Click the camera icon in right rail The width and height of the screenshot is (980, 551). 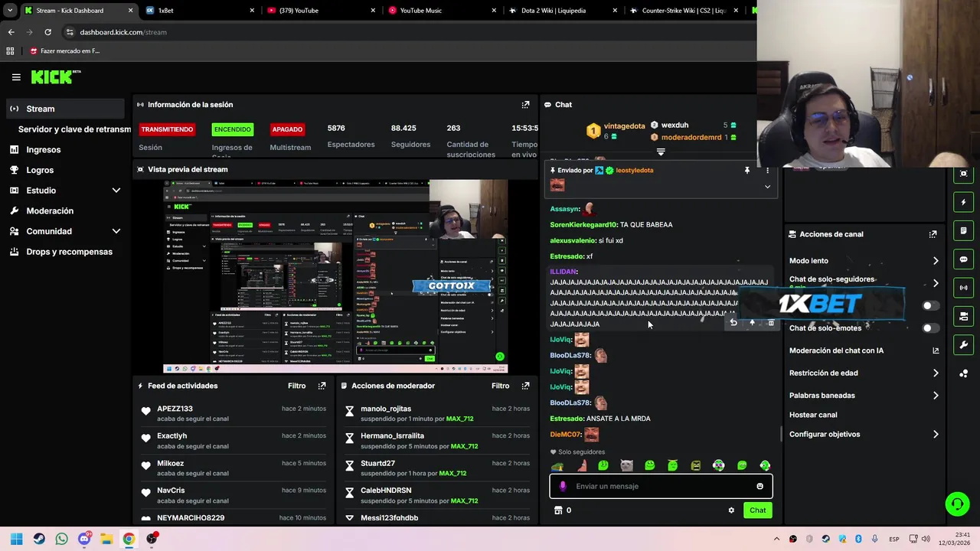click(x=963, y=316)
